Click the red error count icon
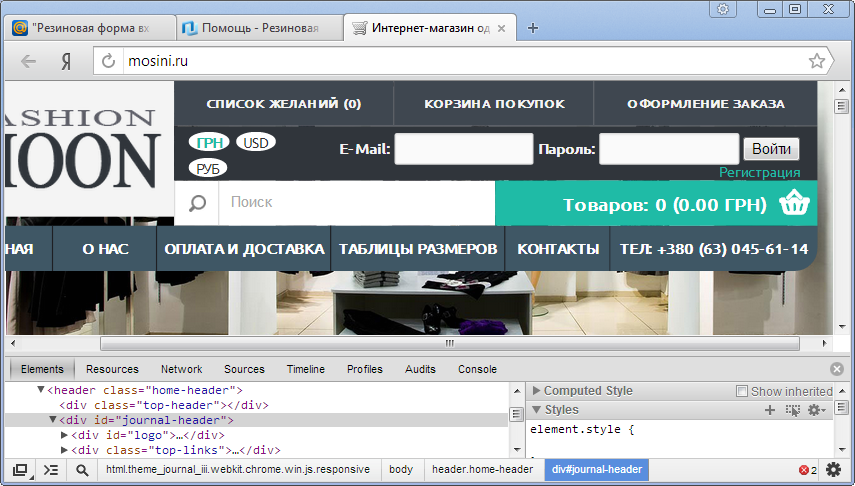The width and height of the screenshot is (855, 486). [x=803, y=470]
